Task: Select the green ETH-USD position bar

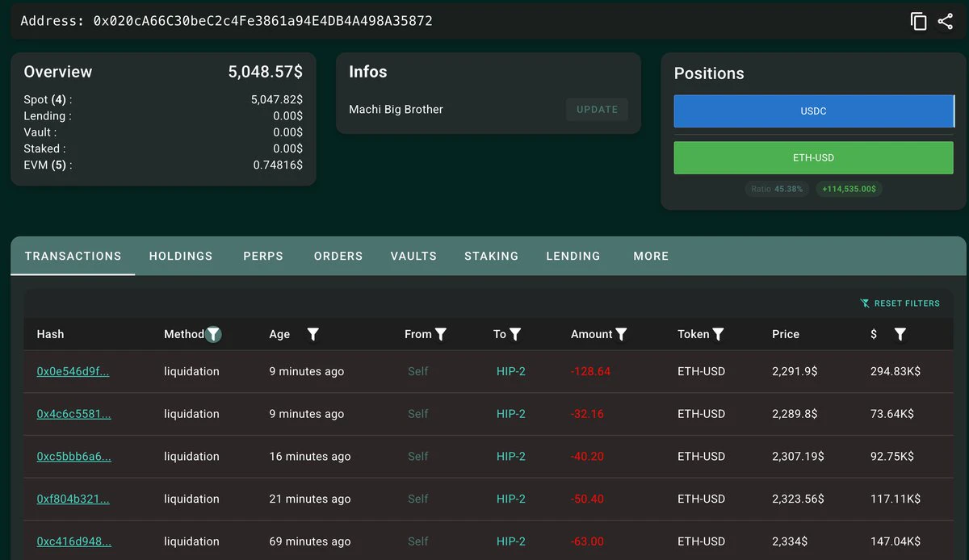Action: point(813,158)
